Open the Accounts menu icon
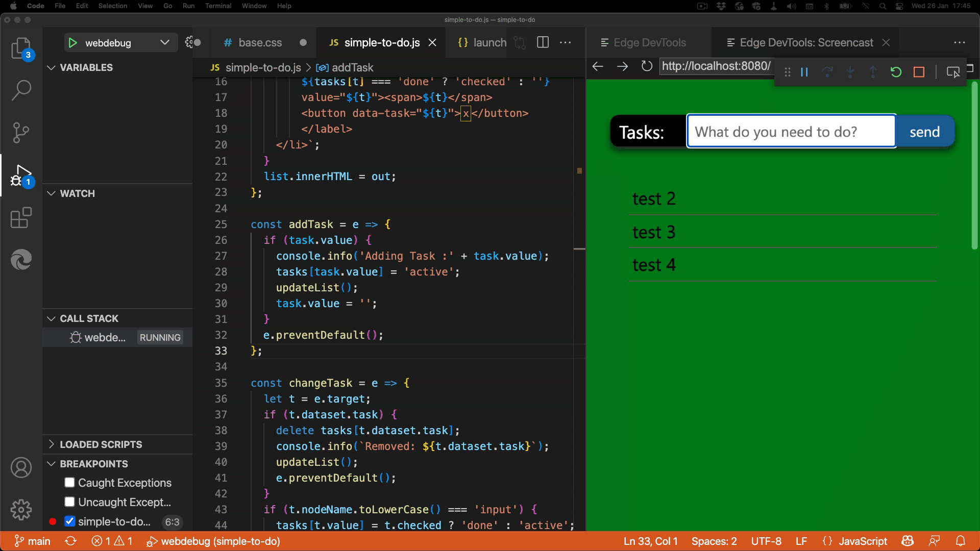 pos(21,468)
